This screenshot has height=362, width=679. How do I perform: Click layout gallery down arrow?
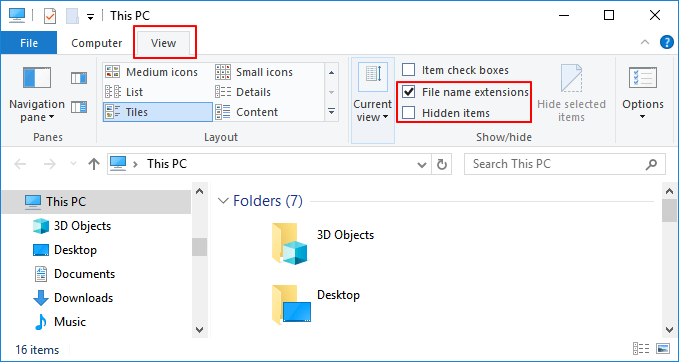click(x=331, y=92)
